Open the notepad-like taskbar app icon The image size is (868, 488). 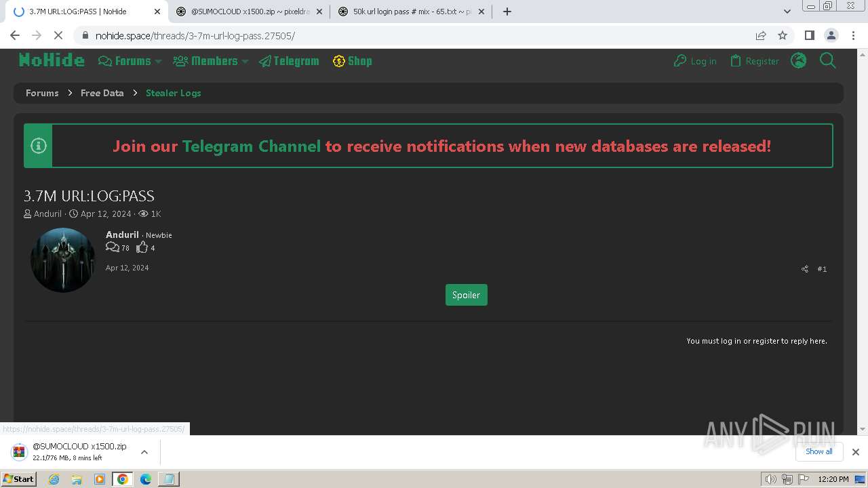168,479
